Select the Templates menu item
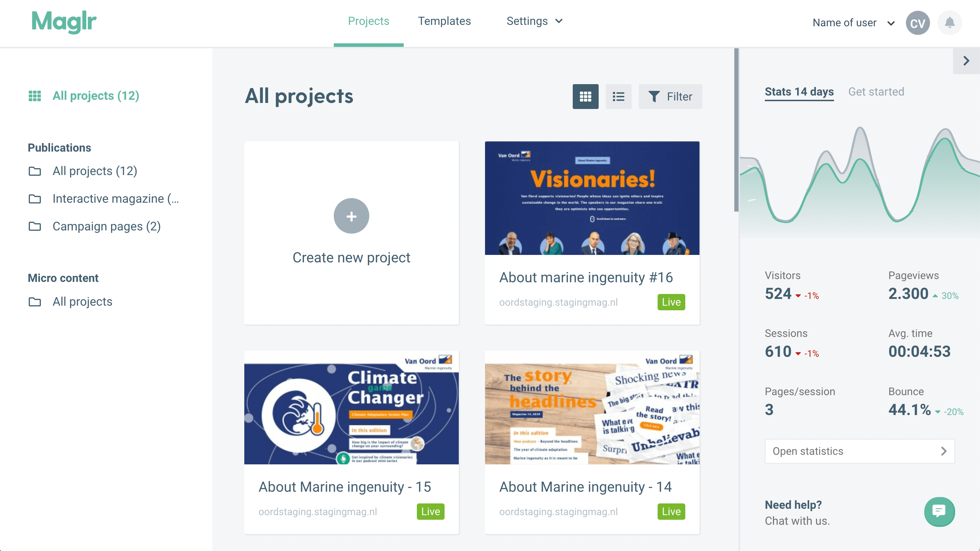 pyautogui.click(x=444, y=21)
